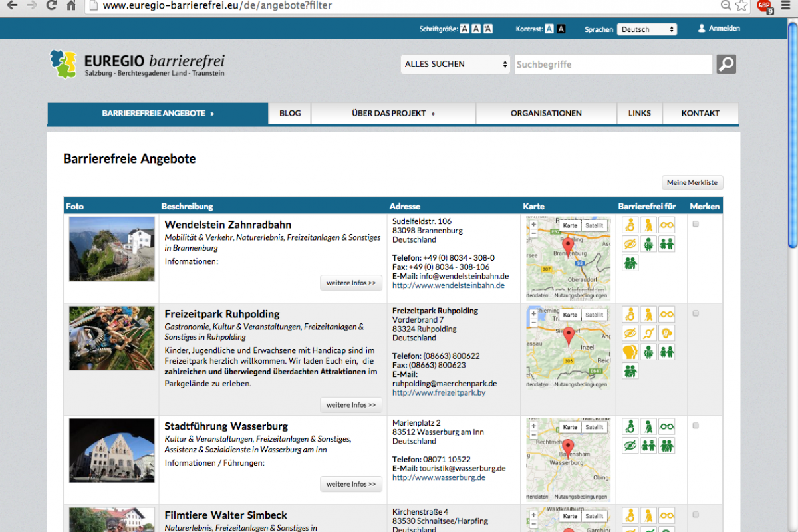Image resolution: width=798 pixels, height=532 pixels.
Task: Click the hearing-aid ear icon for Freizeitpark Ruhpolding
Action: coord(666,332)
